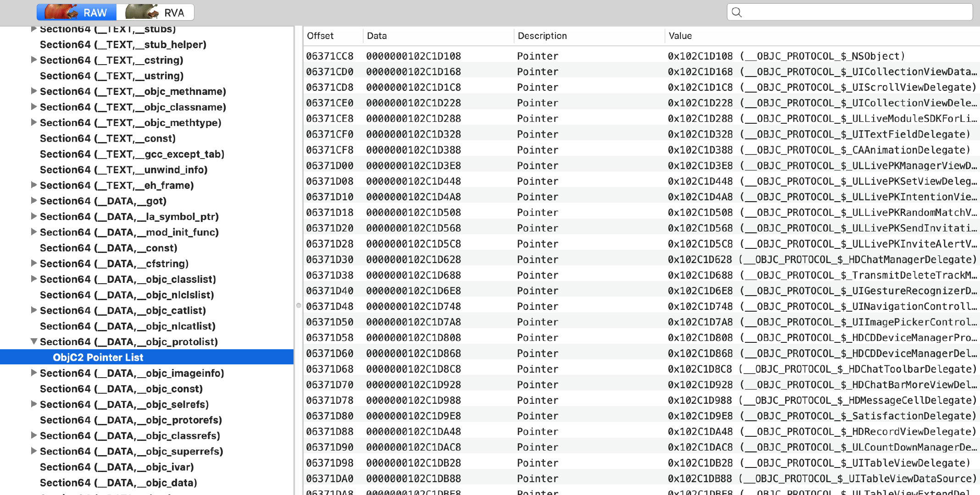Image resolution: width=980 pixels, height=495 pixels.
Task: Click the split-view divider handle dot
Action: (x=299, y=305)
